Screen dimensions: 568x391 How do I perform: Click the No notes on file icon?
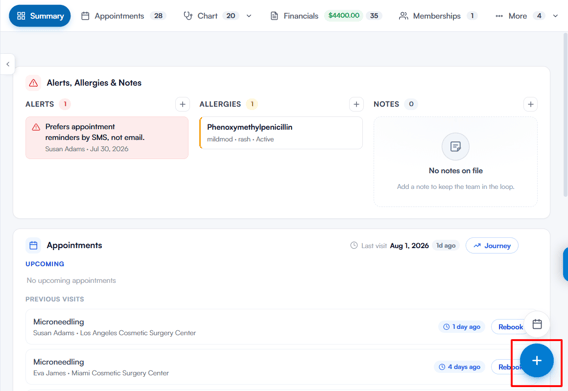455,146
